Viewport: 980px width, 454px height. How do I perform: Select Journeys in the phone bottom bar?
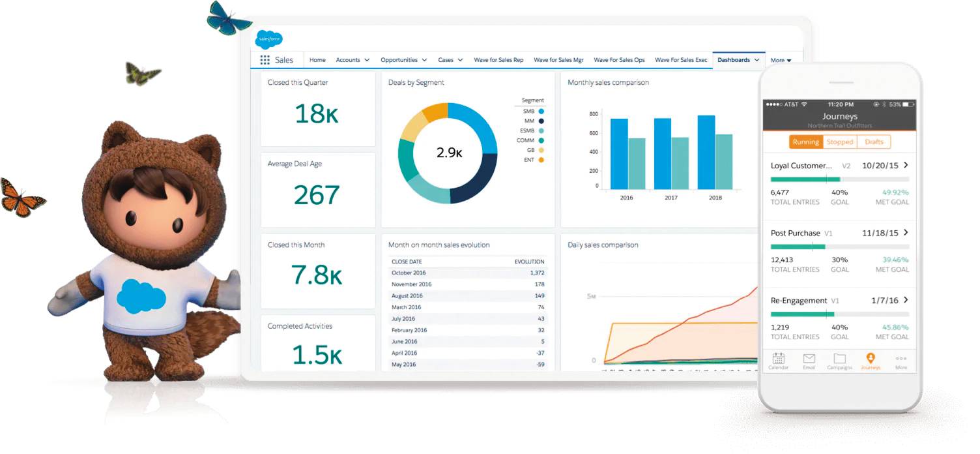point(870,361)
